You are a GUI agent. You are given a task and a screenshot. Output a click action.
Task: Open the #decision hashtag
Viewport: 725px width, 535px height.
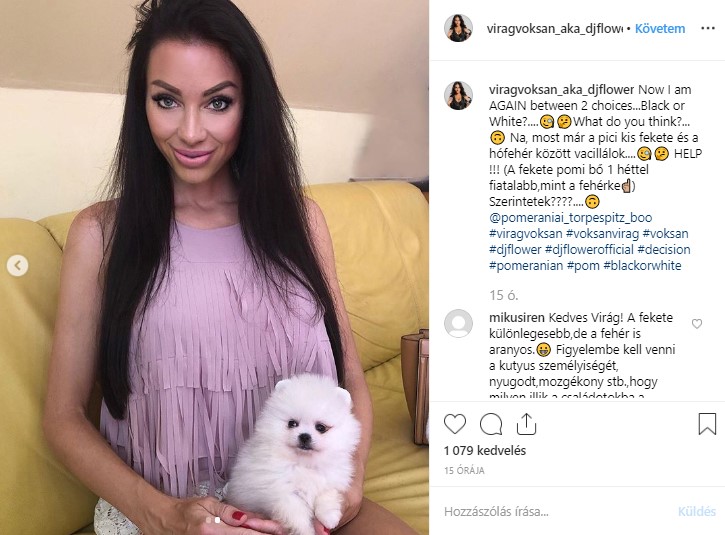tap(664, 250)
